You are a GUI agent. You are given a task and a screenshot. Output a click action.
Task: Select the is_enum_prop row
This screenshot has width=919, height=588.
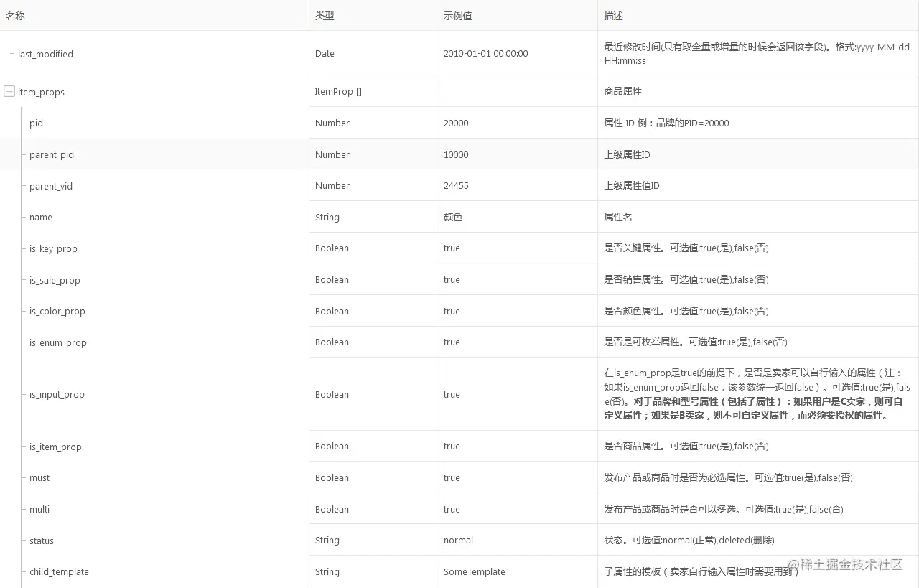(x=57, y=342)
